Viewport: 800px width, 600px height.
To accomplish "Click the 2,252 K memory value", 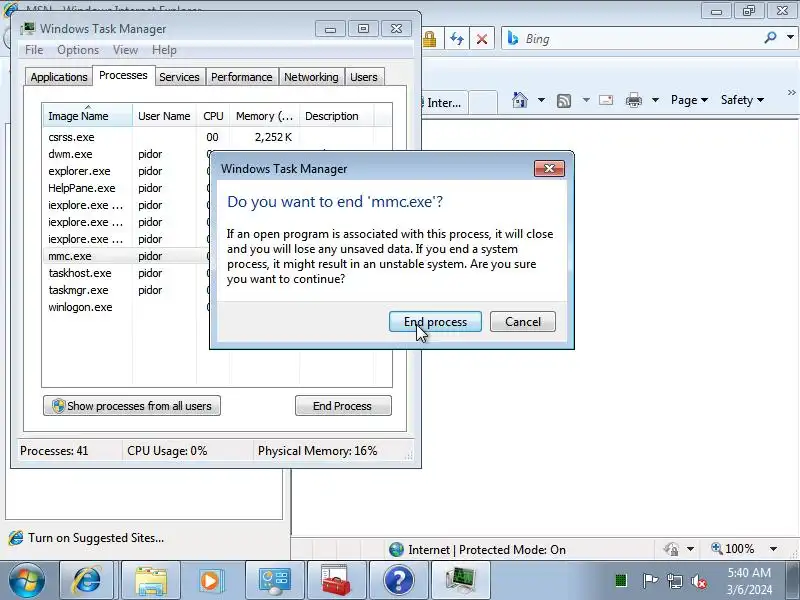I will [273, 137].
